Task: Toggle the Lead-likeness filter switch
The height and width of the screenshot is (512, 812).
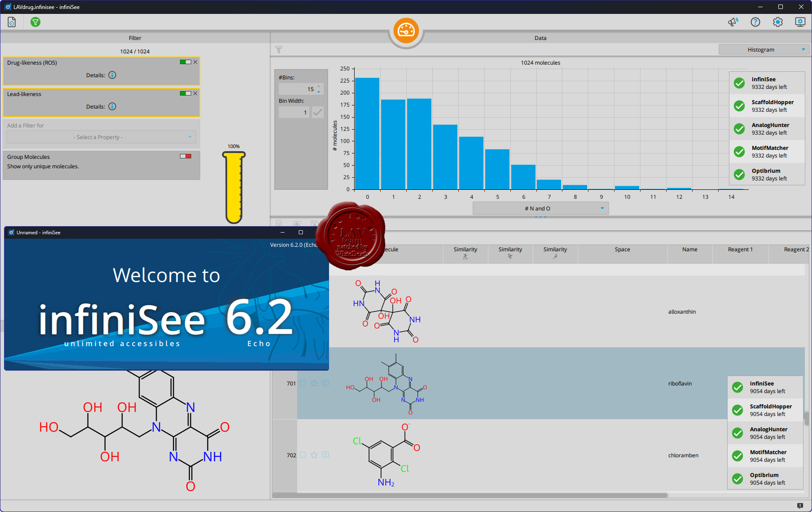Action: click(185, 93)
